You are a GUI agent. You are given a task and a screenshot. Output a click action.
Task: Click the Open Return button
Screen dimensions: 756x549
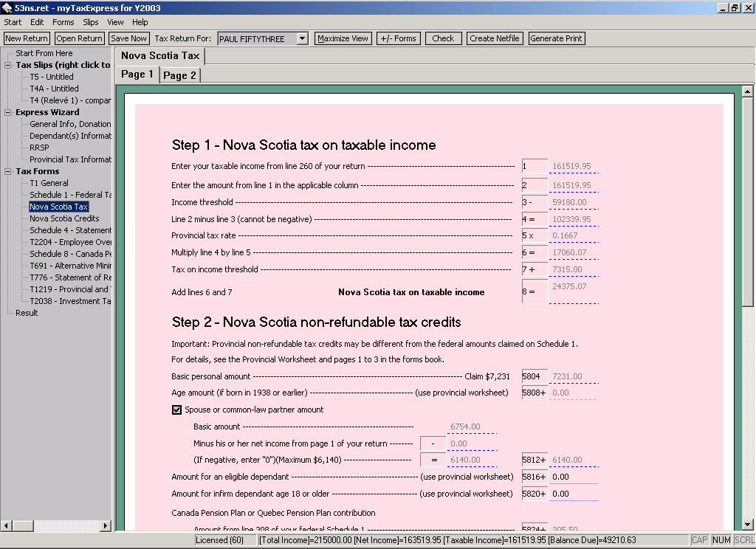[79, 38]
